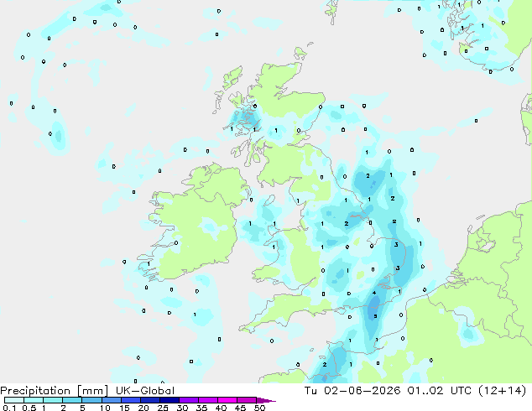Click the "0.1" legend tick label

click(x=9, y=408)
